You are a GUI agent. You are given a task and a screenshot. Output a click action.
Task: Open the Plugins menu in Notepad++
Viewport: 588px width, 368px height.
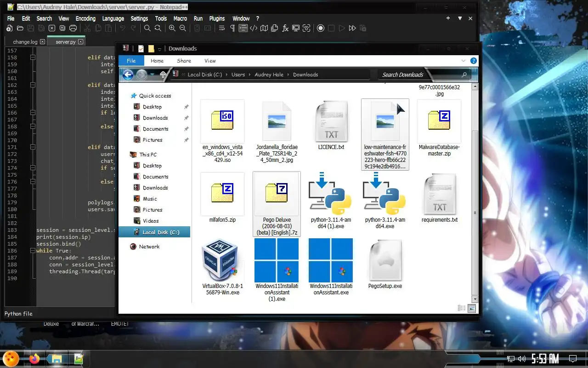click(217, 18)
